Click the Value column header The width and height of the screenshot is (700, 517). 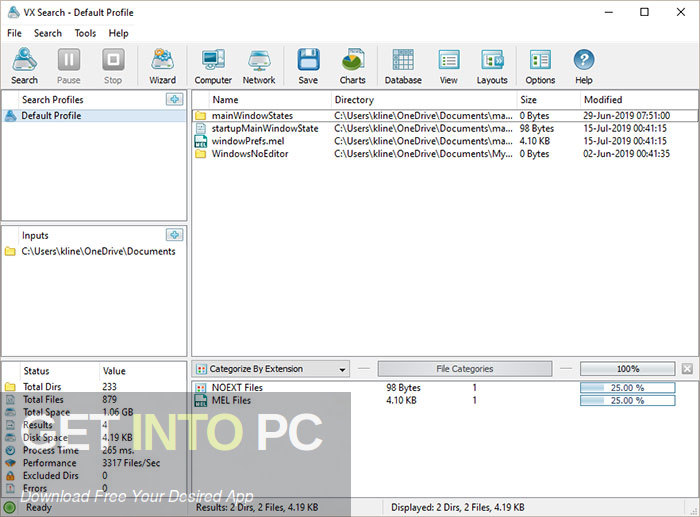pyautogui.click(x=142, y=371)
